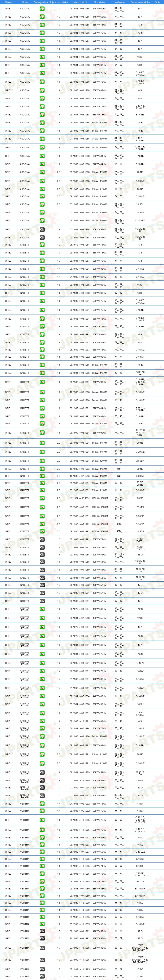Screen dimensions: 164x980
Task: Click petrol icon in Vectra 16 LZ2, C 16 LZ2 row
Action: [x=42, y=874]
